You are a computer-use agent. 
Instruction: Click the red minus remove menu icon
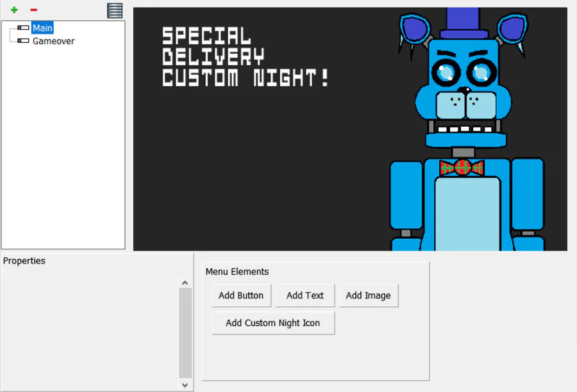(x=33, y=10)
